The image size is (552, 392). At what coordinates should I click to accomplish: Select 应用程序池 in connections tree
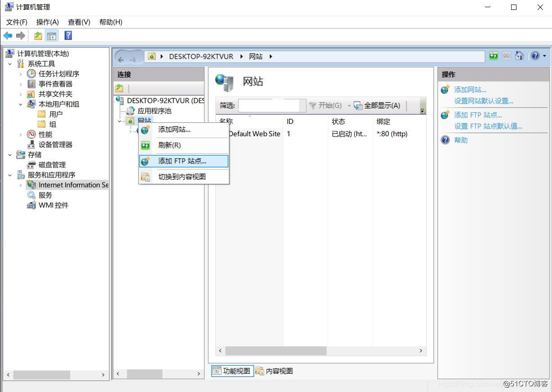click(x=154, y=111)
